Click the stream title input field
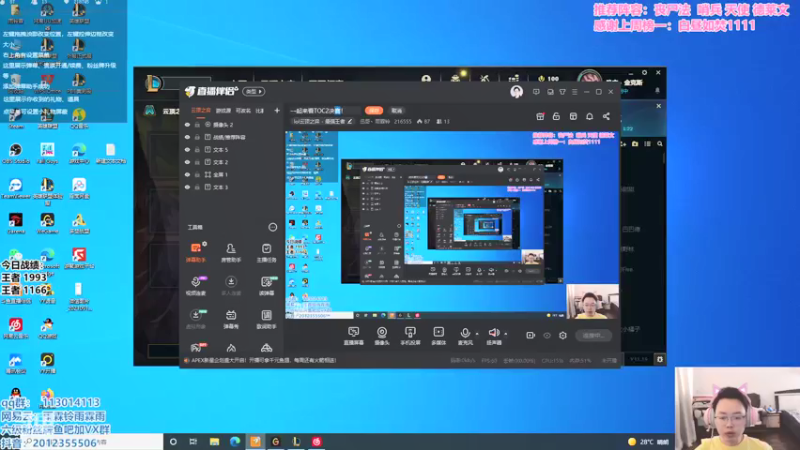This screenshot has width=800, height=450. 324,110
